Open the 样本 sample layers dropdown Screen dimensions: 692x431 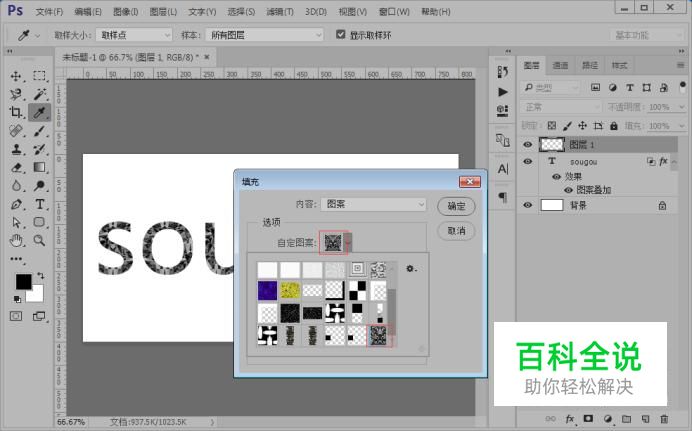[x=264, y=35]
